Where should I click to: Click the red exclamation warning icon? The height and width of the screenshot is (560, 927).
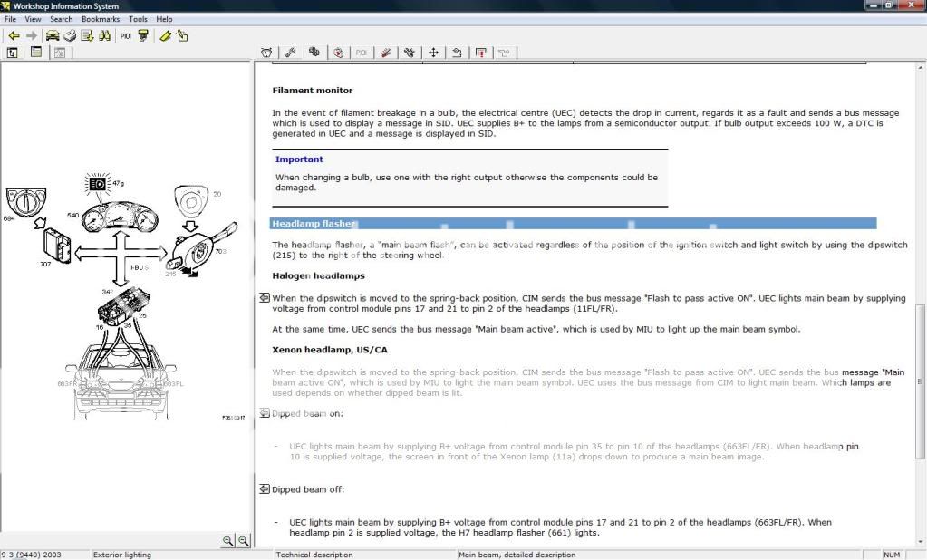480,53
